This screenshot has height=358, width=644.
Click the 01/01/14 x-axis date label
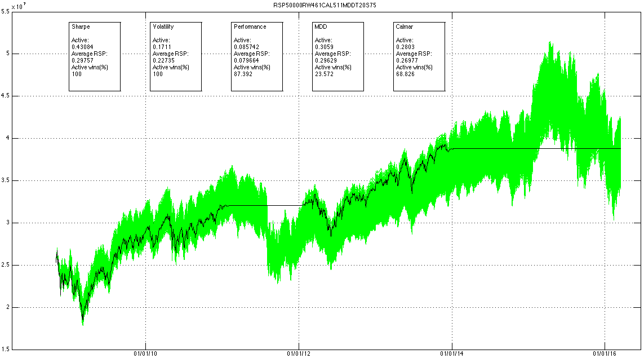coord(452,354)
